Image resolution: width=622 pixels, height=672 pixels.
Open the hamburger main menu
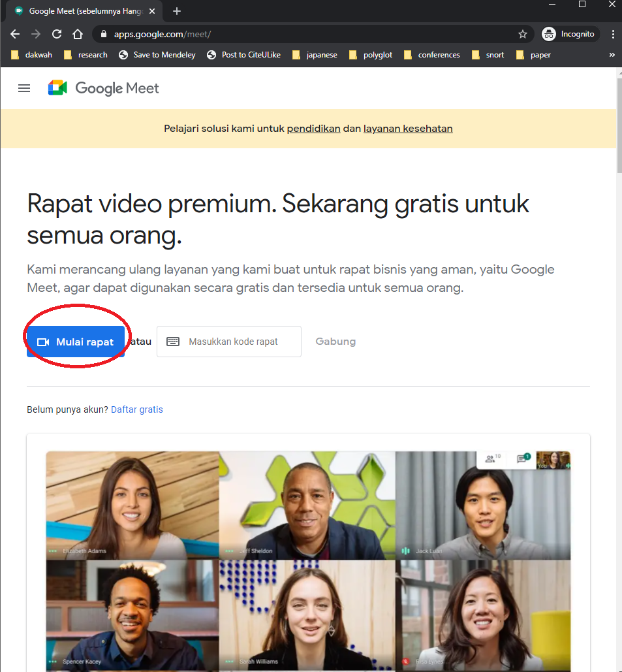tap(24, 88)
